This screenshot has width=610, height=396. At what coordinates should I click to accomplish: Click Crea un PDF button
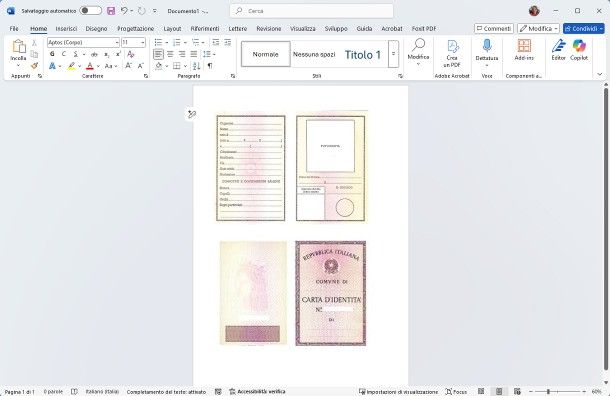452,53
